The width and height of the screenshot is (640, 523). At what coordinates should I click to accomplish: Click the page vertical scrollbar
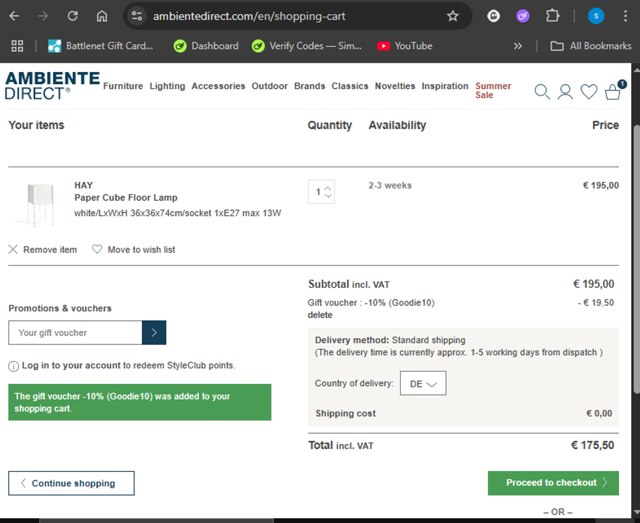[636, 260]
